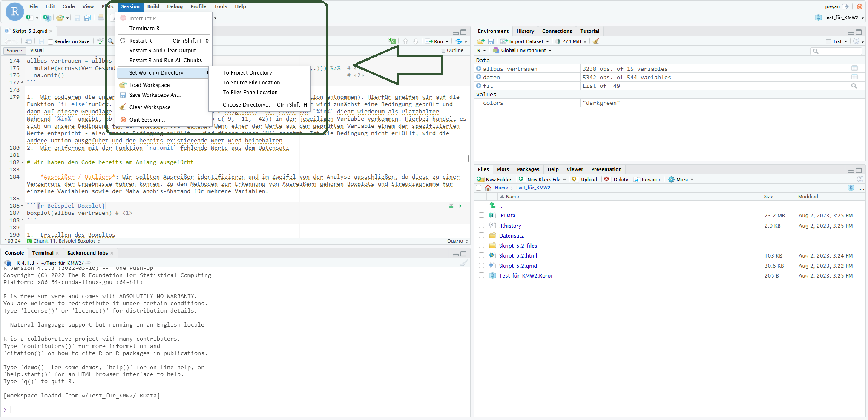This screenshot has width=868, height=420.
Task: Check the box next to .Rhistory
Action: [481, 225]
